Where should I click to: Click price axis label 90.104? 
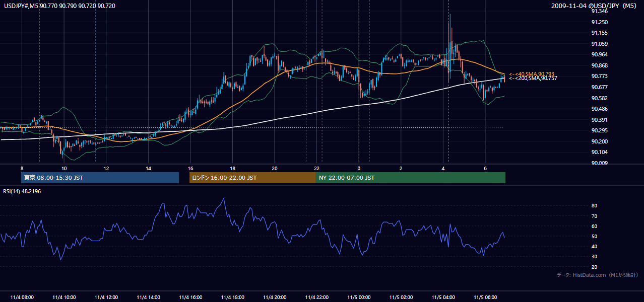click(599, 152)
